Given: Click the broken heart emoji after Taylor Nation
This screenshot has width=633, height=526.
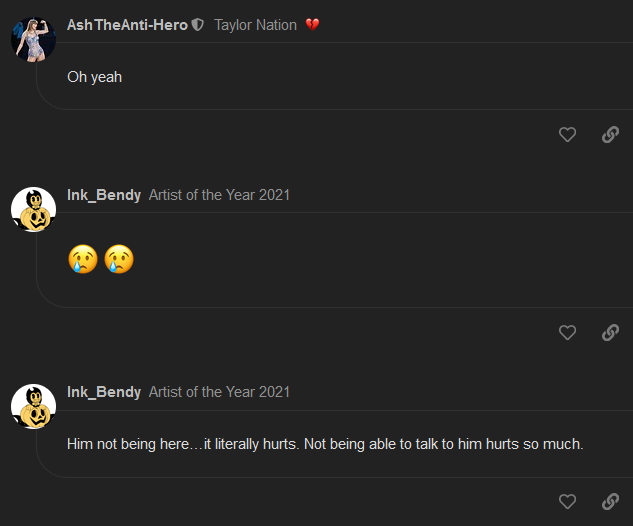Looking at the screenshot, I should coord(313,25).
